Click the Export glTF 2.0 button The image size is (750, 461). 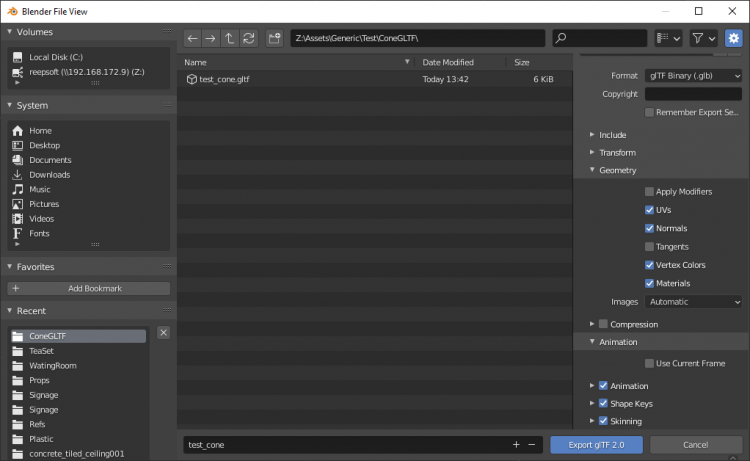[x=596, y=444]
